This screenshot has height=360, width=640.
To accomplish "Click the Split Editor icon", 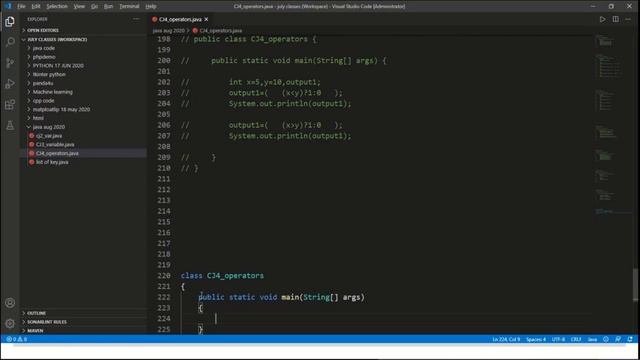I will pos(616,19).
